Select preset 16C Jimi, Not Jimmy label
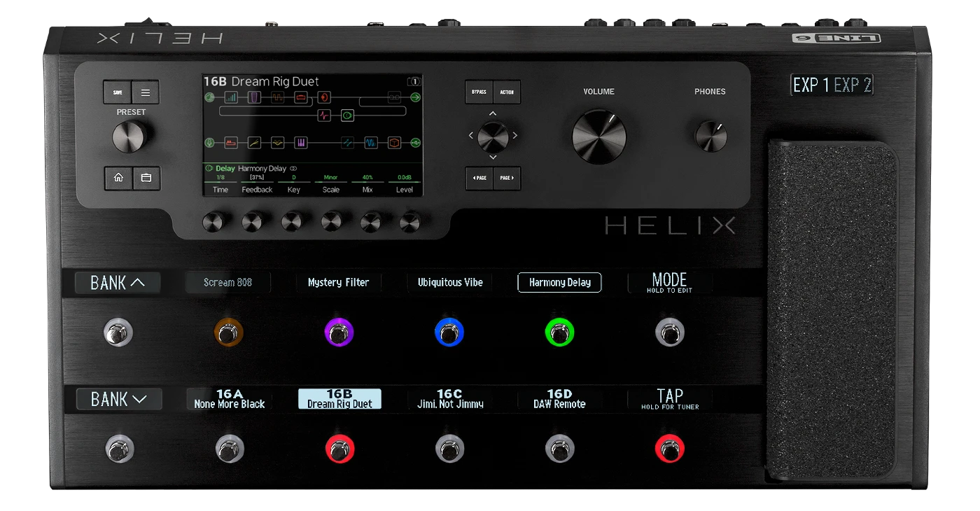The width and height of the screenshot is (980, 511). click(449, 399)
